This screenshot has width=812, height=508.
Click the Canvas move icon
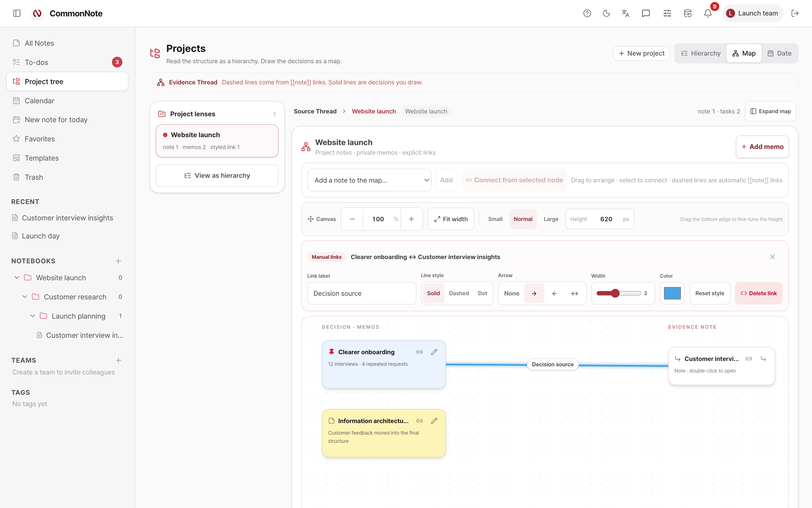pyautogui.click(x=310, y=219)
